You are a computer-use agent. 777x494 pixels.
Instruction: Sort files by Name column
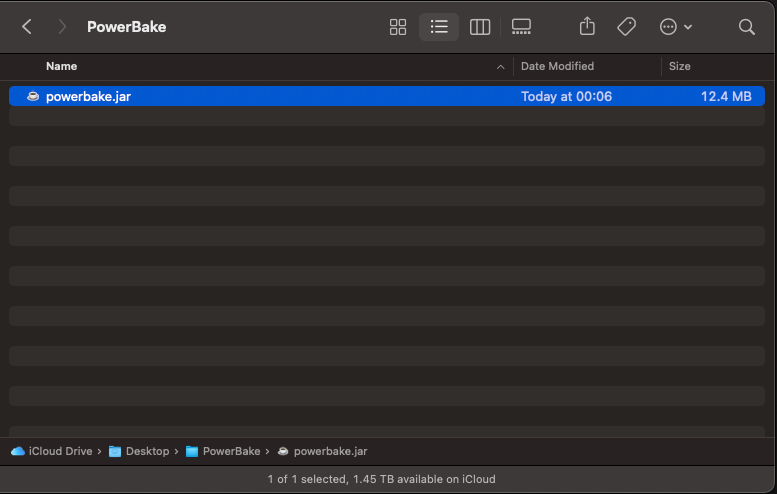tap(62, 66)
